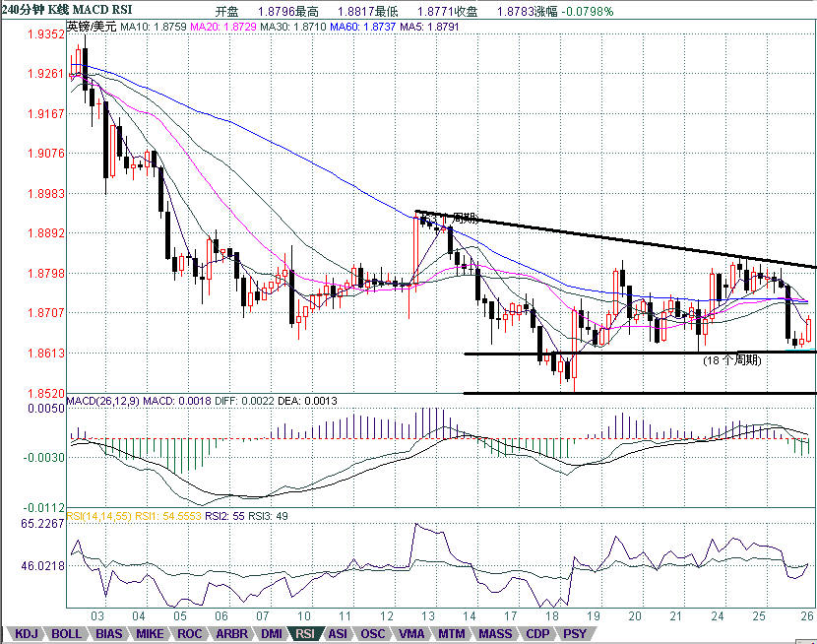Switch to the KDJ indicator tab
The width and height of the screenshot is (817, 644).
(x=26, y=633)
